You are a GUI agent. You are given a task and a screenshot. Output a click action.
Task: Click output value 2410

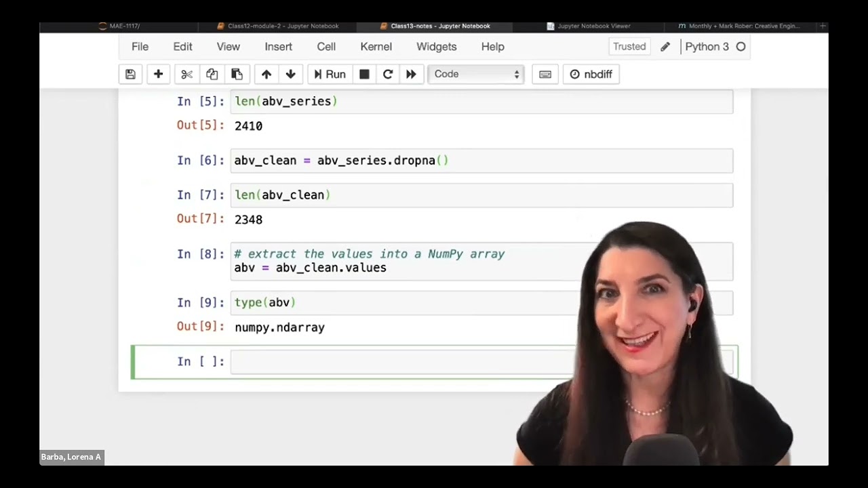click(248, 126)
